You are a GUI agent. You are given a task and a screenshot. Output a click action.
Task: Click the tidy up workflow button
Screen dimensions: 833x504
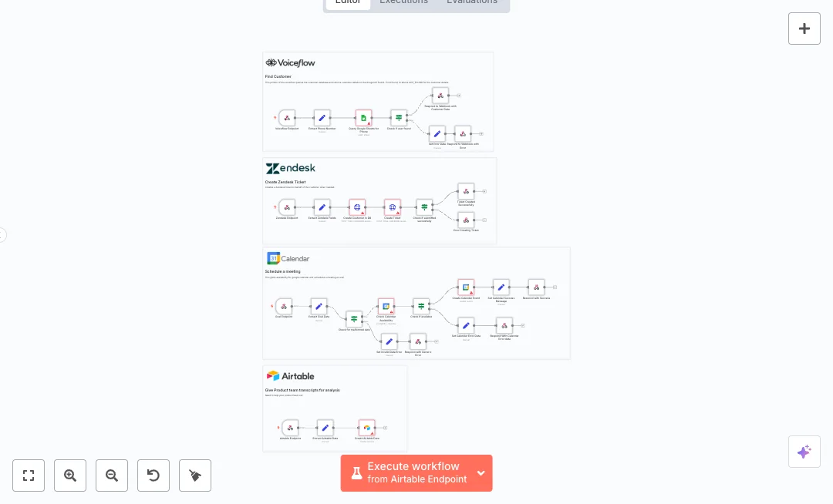(195, 475)
